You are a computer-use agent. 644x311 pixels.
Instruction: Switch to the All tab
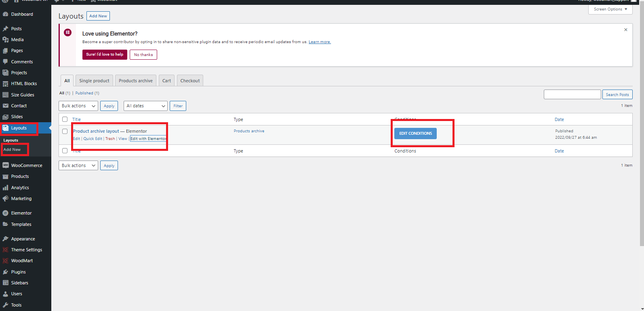click(67, 81)
